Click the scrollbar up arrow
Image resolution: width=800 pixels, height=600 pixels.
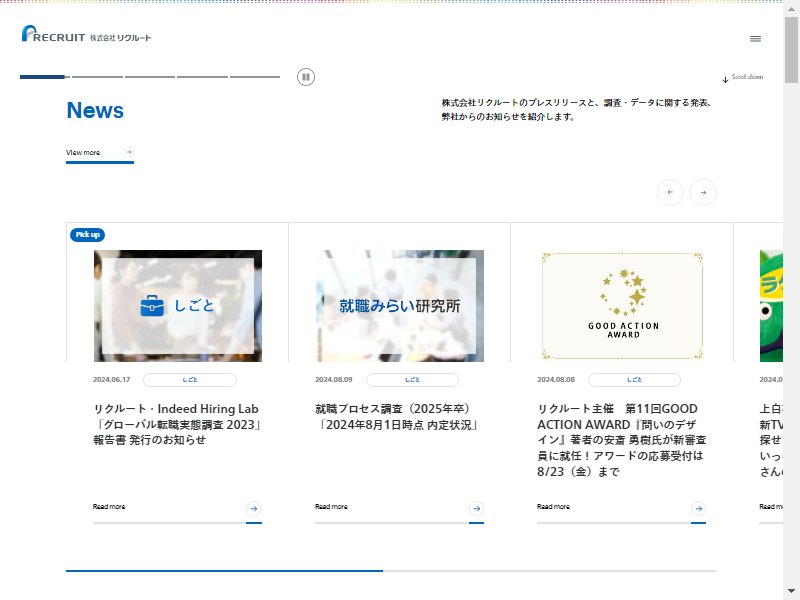791,8
